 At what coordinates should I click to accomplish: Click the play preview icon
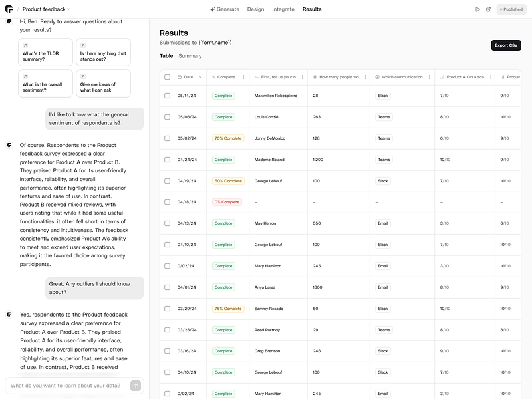point(477,9)
